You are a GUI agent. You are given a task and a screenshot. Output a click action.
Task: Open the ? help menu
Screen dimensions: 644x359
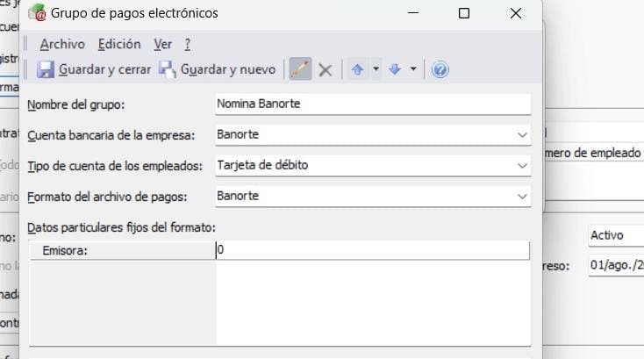pos(188,44)
